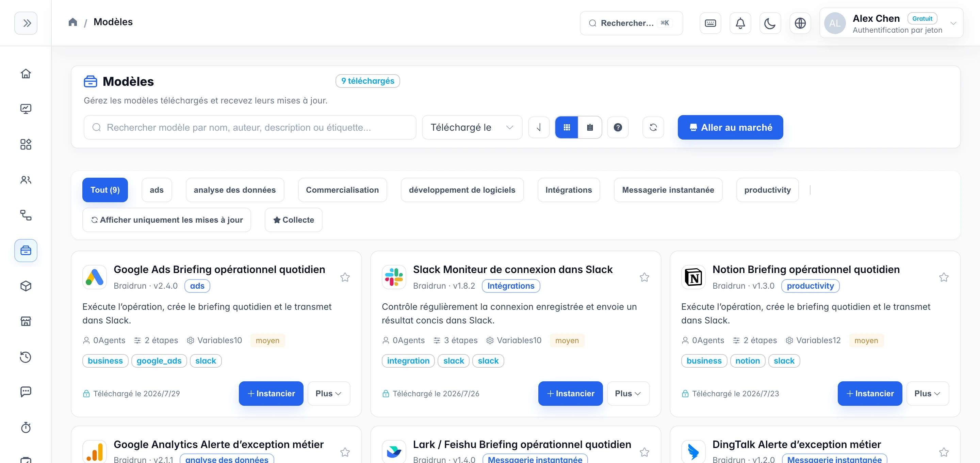The image size is (980, 463).
Task: Click the Notion logo thumbnail
Action: point(693,277)
